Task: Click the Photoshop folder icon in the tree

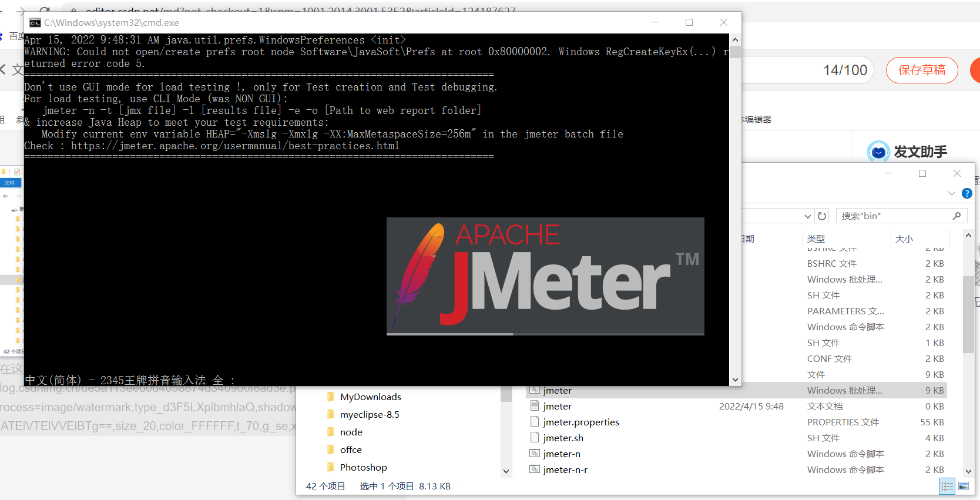Action: (x=331, y=467)
